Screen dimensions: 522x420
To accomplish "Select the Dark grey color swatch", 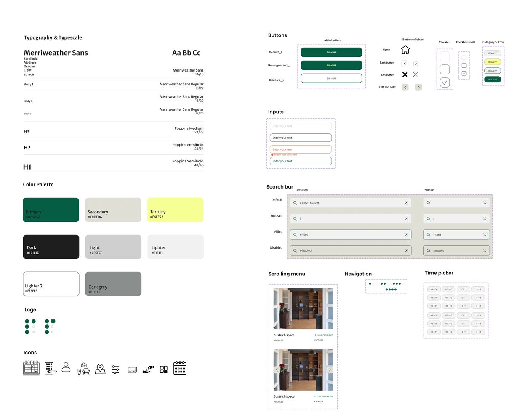I will (113, 284).
